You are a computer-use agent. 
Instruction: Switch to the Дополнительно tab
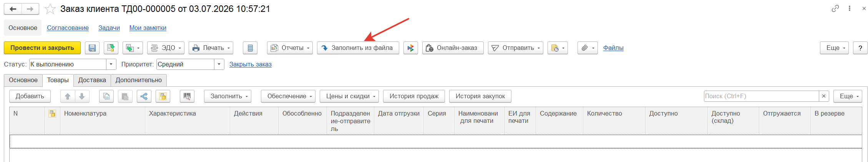pos(139,80)
